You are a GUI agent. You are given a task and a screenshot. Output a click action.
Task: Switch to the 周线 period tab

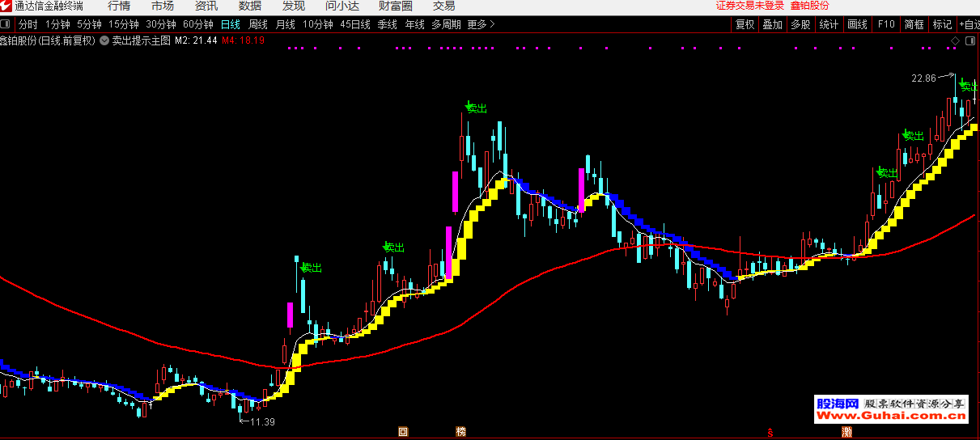257,24
